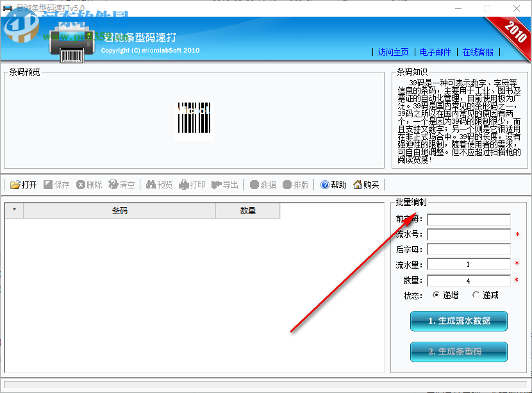The width and height of the screenshot is (532, 393).
Task: Click the 生成流水数据 button
Action: pyautogui.click(x=458, y=321)
